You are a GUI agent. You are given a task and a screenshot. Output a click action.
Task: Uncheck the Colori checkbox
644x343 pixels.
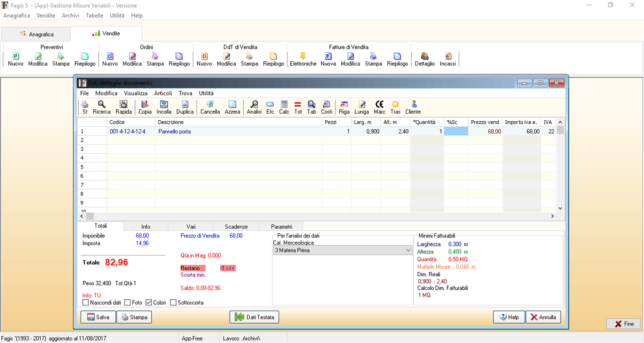[149, 303]
